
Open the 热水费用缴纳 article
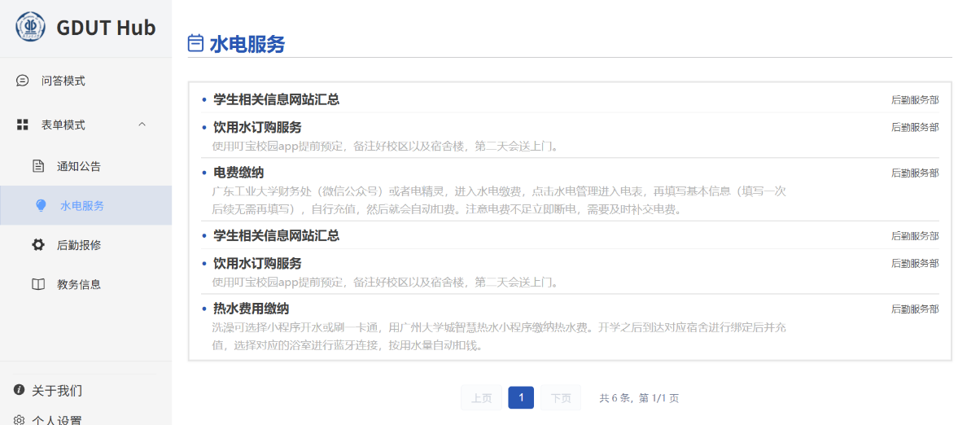251,309
